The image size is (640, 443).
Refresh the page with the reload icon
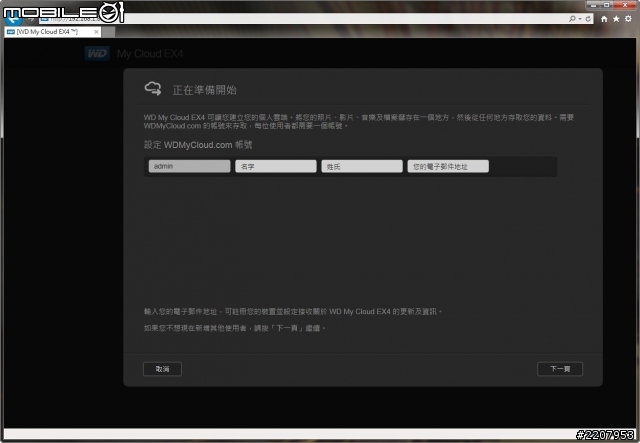(588, 19)
